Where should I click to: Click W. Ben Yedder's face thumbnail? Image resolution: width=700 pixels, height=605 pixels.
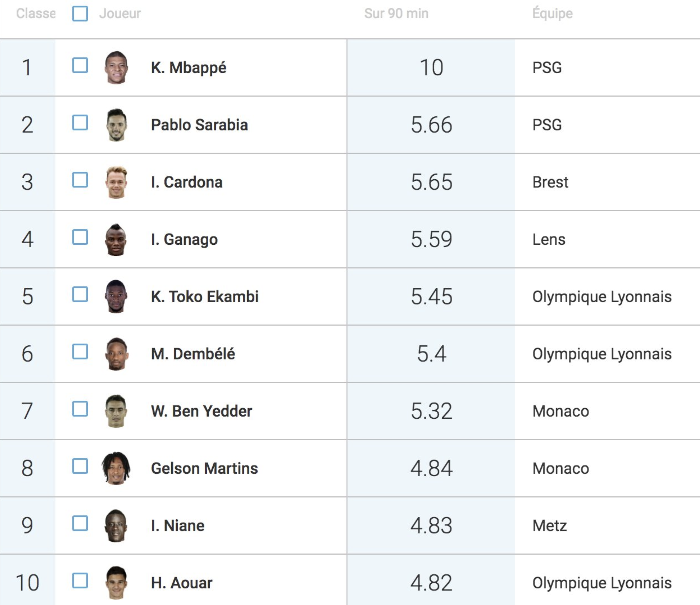pos(116,411)
